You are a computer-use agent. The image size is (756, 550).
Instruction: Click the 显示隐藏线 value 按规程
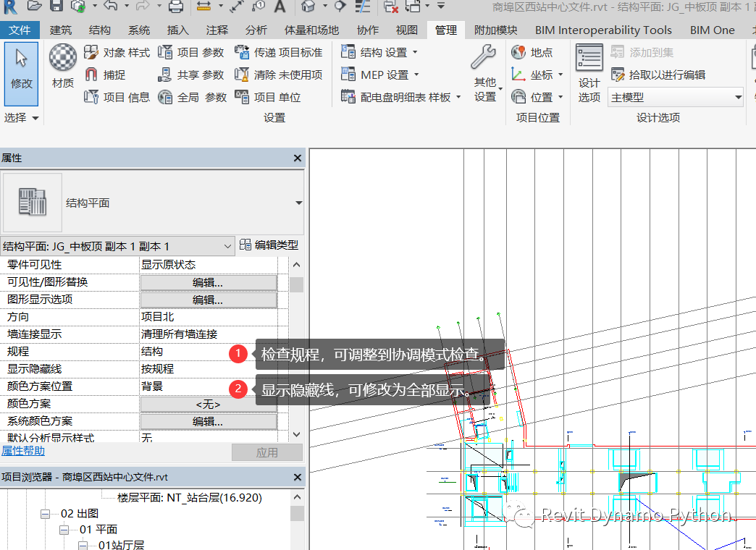pos(209,369)
